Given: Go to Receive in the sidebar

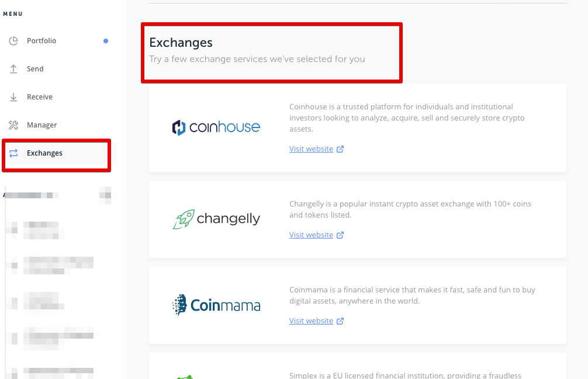Looking at the screenshot, I should 40,97.
